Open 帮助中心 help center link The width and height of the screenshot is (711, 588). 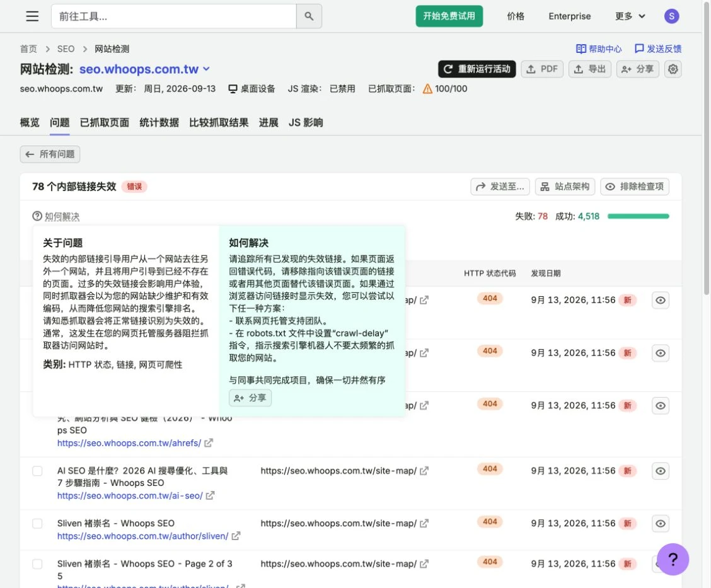coord(599,49)
